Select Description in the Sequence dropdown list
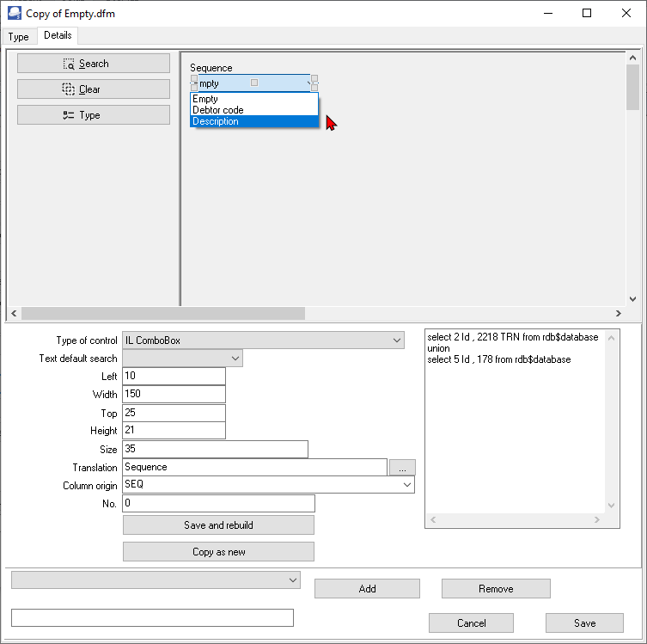647x644 pixels. [x=254, y=121]
